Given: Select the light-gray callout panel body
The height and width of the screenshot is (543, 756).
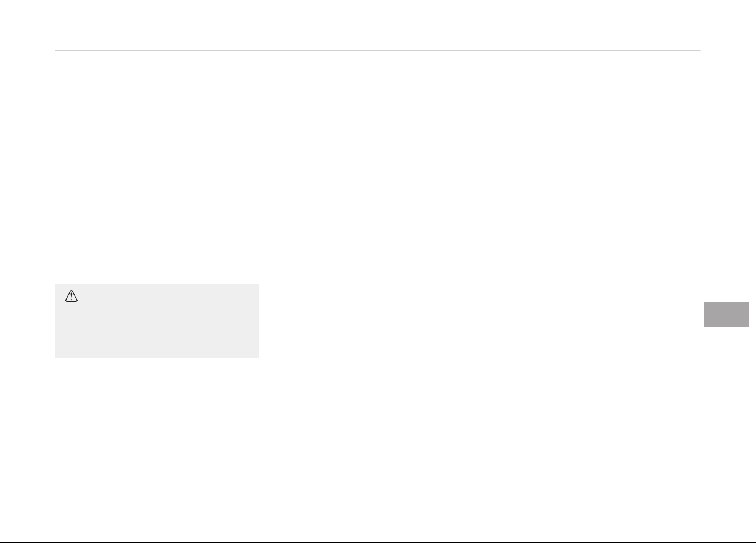Looking at the screenshot, I should [157, 324].
